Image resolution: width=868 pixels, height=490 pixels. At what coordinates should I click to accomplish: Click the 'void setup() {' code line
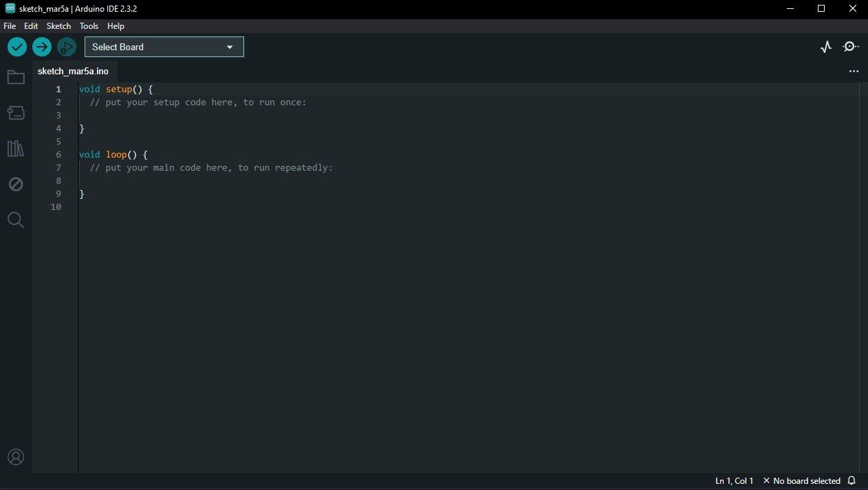pos(116,89)
